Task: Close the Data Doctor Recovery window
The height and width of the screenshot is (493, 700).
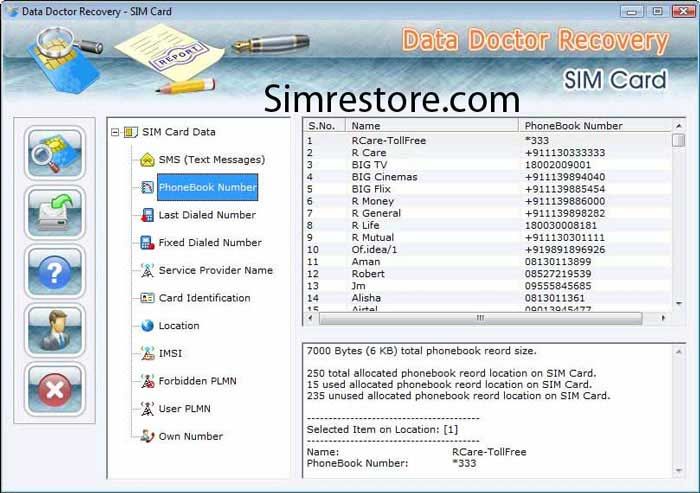Action: [683, 12]
